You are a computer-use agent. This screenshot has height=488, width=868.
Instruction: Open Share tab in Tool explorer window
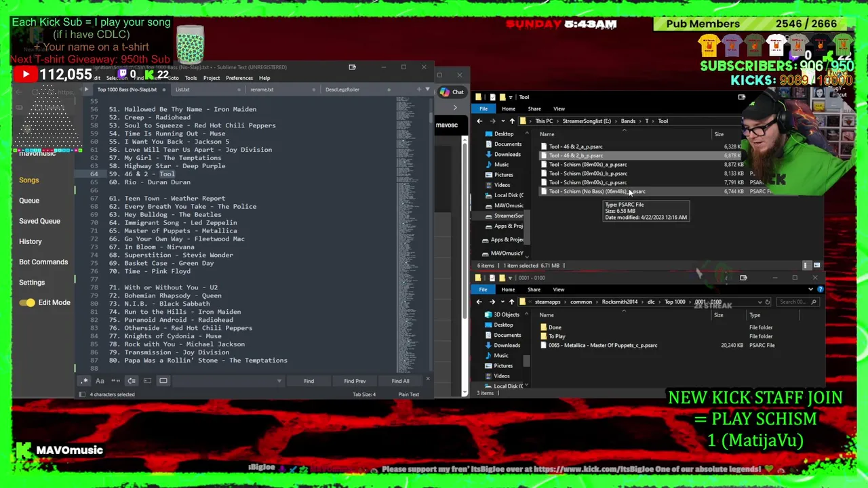pyautogui.click(x=534, y=109)
